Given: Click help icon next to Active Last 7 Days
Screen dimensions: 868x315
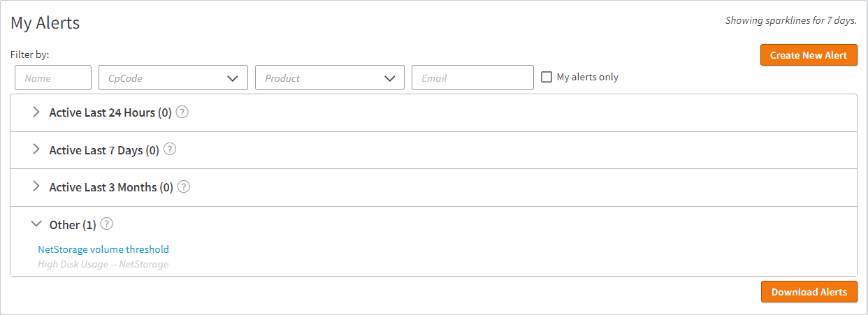Looking at the screenshot, I should pyautogui.click(x=170, y=149).
